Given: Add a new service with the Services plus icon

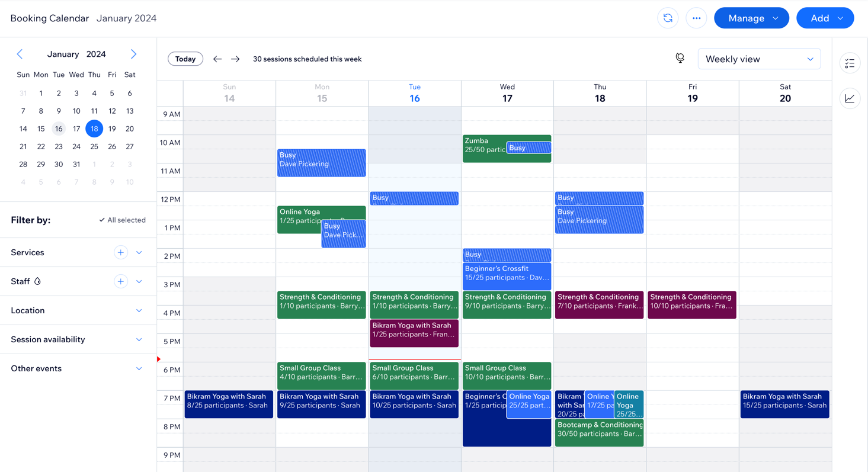Looking at the screenshot, I should (120, 252).
